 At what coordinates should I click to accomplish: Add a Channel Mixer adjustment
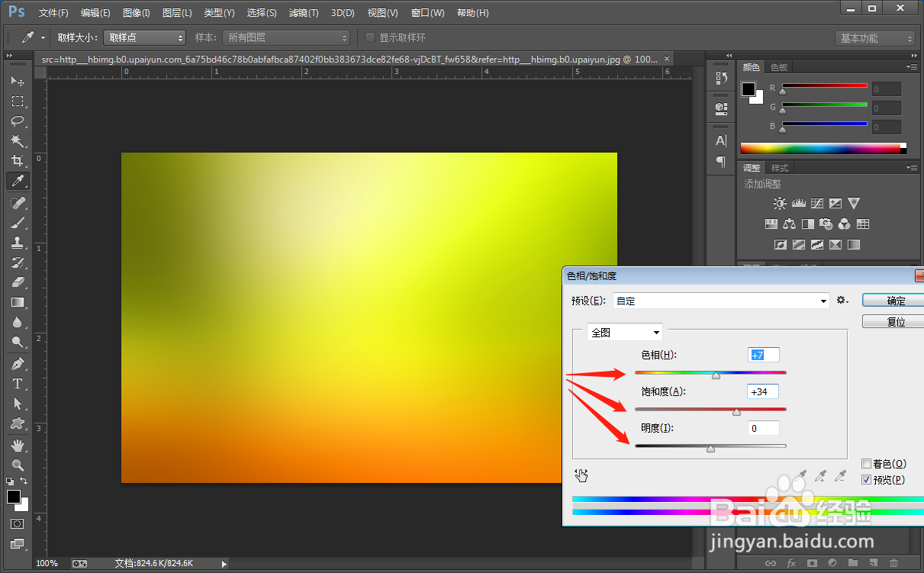845,224
